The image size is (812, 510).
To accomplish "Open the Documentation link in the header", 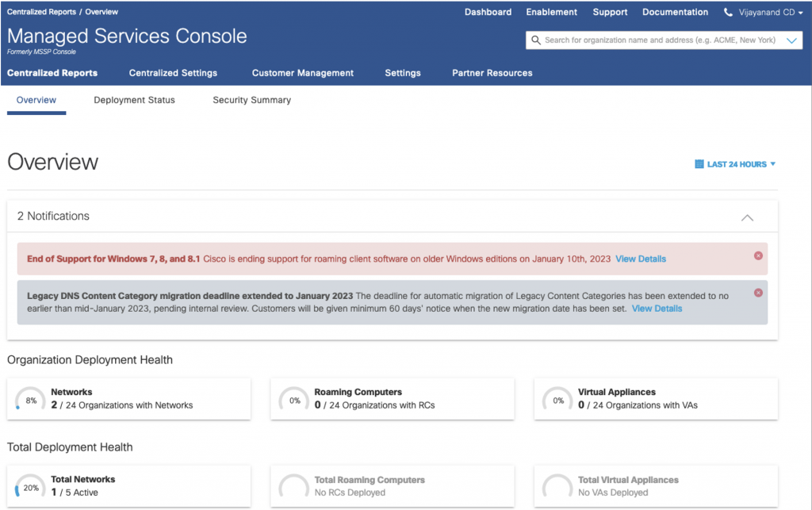I will (675, 13).
